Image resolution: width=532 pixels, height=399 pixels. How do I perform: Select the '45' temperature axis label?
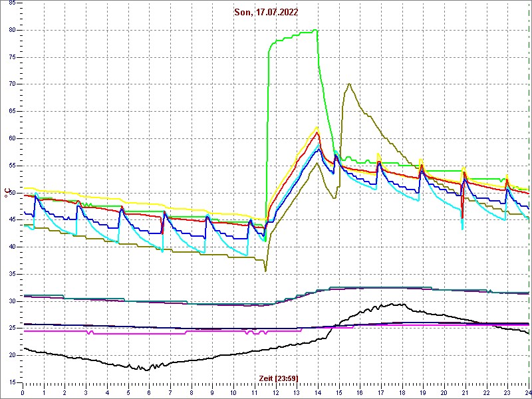[x=11, y=220]
